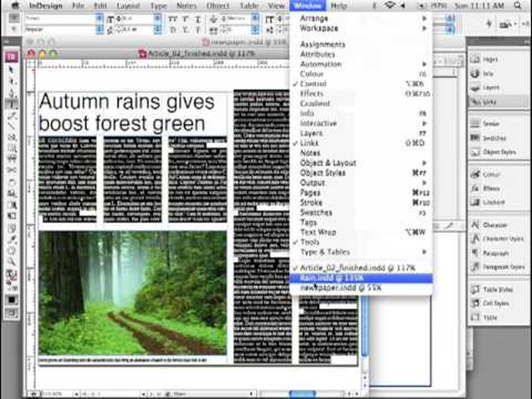The height and width of the screenshot is (399, 532).
Task: Open the Help menu
Action: (338, 6)
